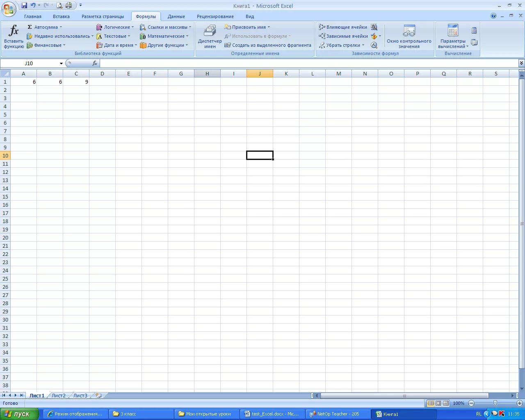Switch to Page Break Preview in status bar
Image resolution: width=525 pixels, height=420 pixels.
click(446, 403)
